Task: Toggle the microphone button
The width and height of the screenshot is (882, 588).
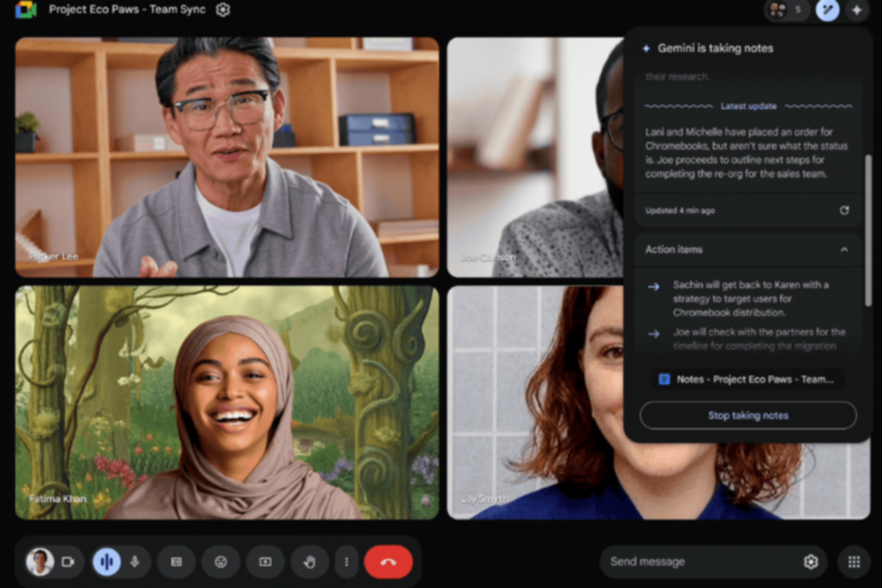Action: [x=135, y=562]
